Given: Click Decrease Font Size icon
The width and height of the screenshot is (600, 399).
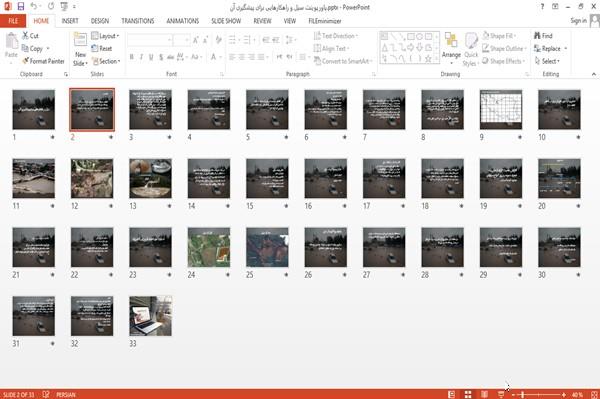Looking at the screenshot, I should [206, 40].
